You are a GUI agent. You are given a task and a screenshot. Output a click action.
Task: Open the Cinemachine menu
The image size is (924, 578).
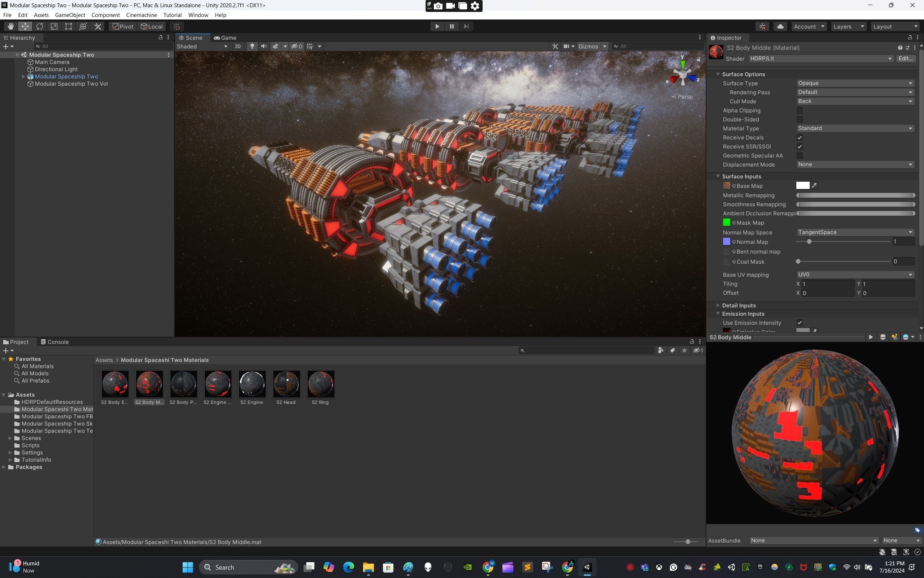point(141,15)
